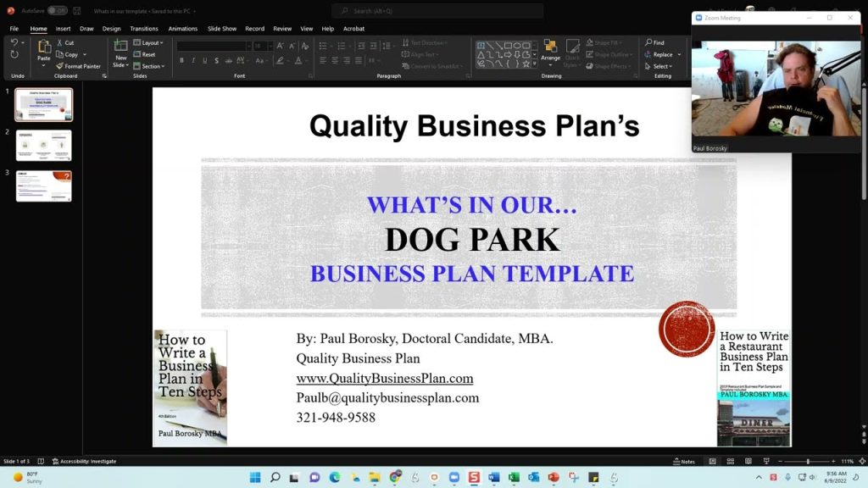Open the font color picker A

pyautogui.click(x=298, y=60)
